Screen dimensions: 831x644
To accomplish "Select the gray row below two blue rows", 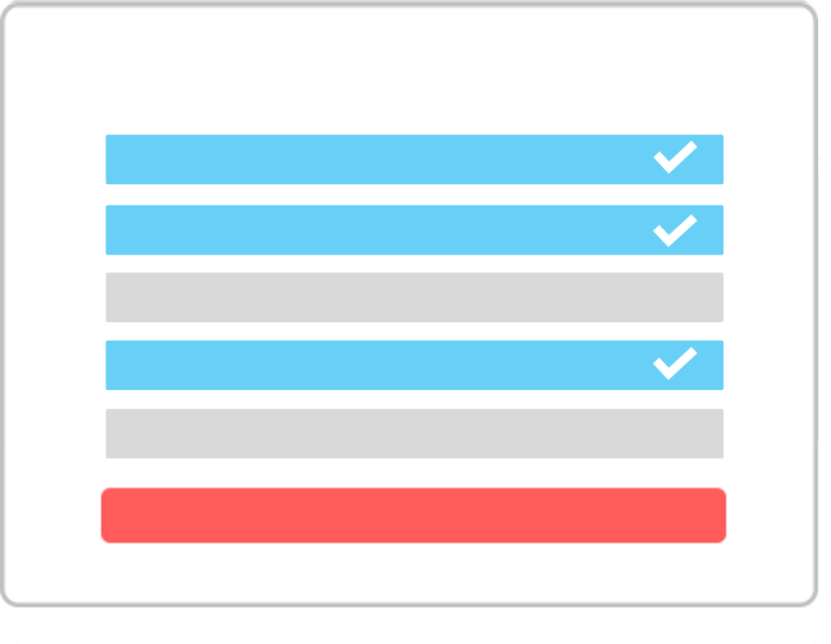I will coord(415,297).
